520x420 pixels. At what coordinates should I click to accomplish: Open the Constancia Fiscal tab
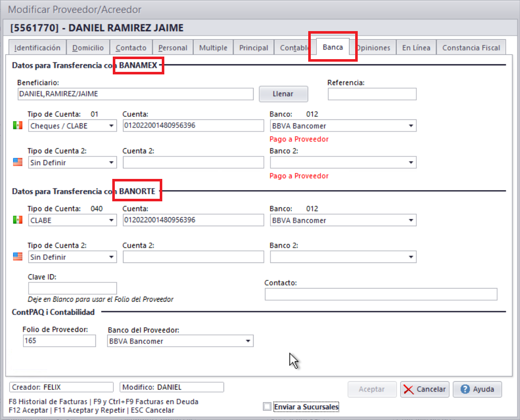(x=471, y=47)
